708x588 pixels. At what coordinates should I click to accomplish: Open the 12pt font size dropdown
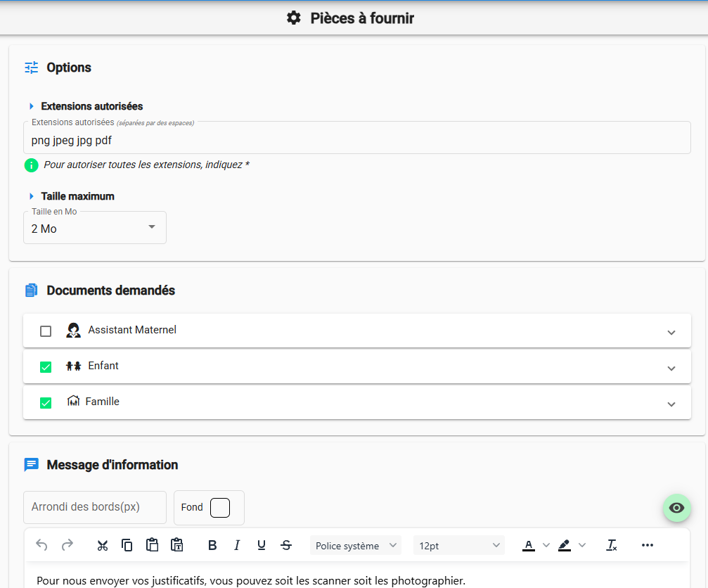[458, 545]
